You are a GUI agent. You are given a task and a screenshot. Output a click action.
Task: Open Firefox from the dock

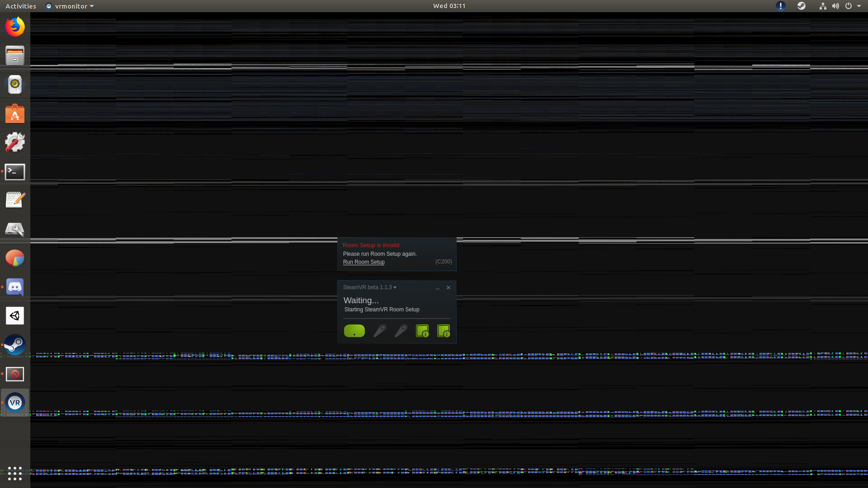coord(15,27)
